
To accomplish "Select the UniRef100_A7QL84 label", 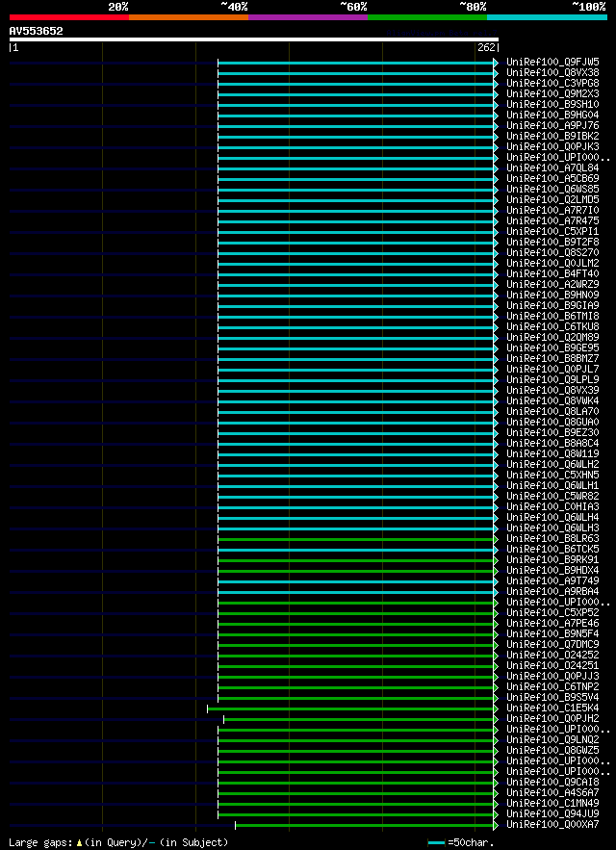I will coord(552,167).
